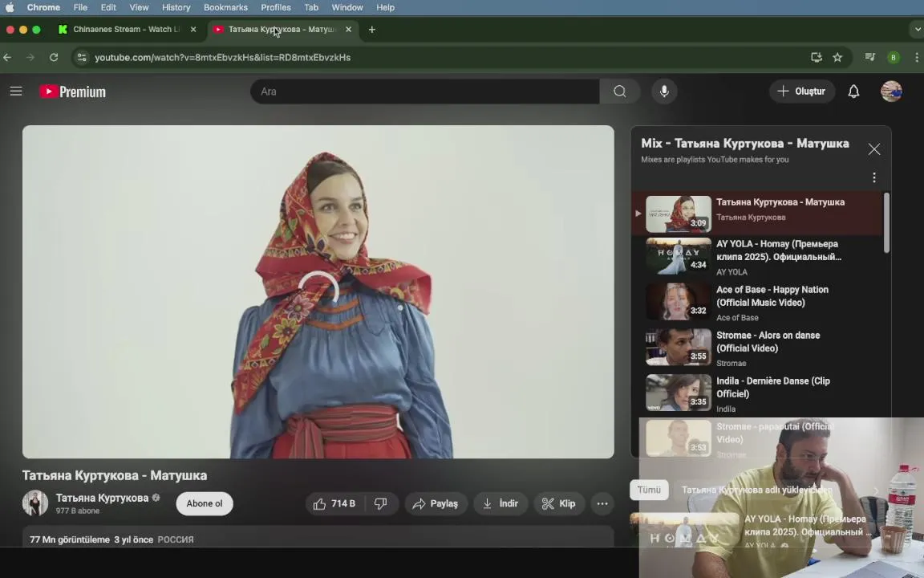Download the video with İndir
This screenshot has height=578, width=924.
tap(500, 503)
